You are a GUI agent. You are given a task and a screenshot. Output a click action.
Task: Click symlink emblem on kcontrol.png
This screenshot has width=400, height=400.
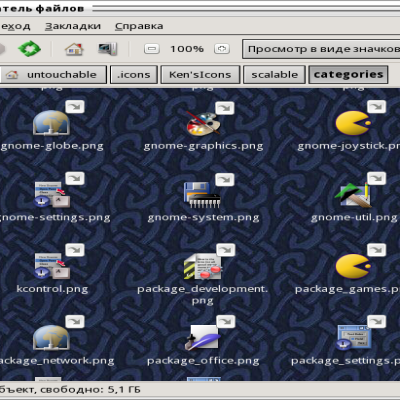pos(75,250)
